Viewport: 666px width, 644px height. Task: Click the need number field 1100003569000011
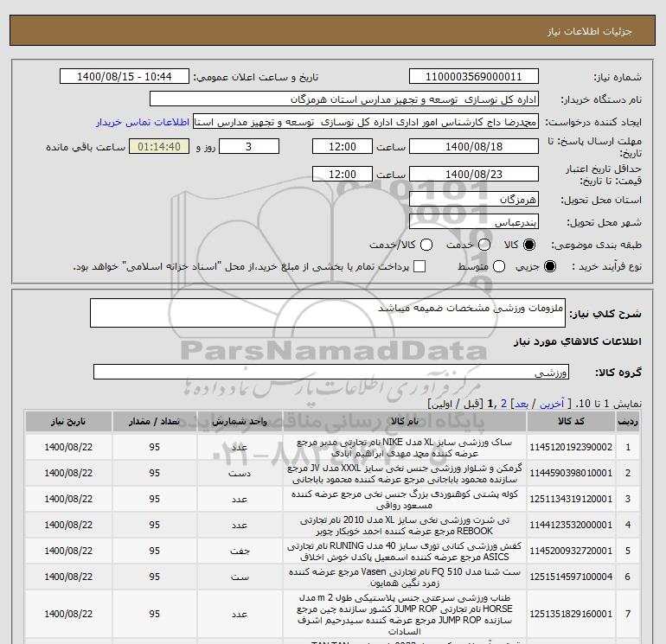tap(474, 77)
